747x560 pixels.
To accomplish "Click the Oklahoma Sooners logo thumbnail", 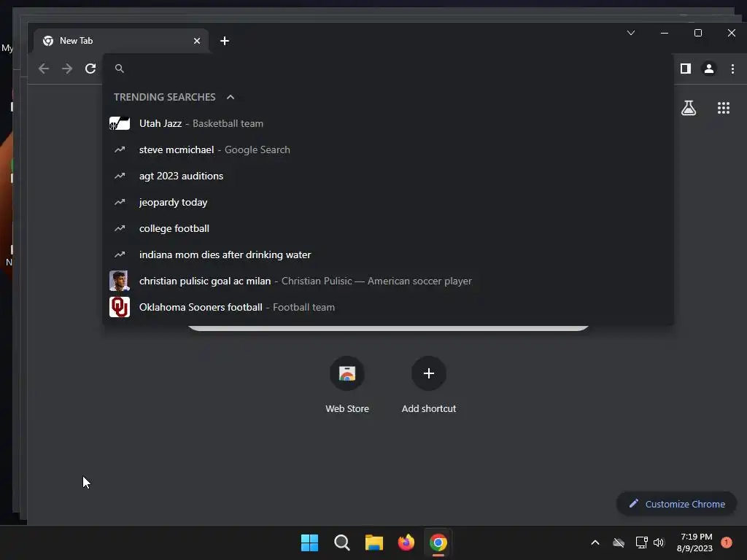I will point(120,307).
